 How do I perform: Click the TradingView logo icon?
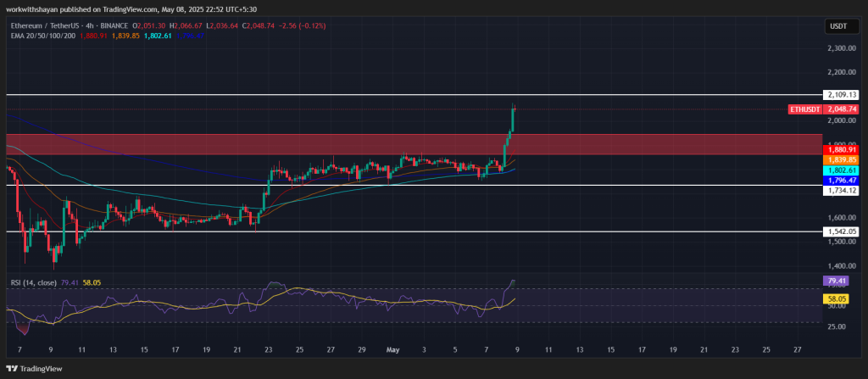coord(12,368)
